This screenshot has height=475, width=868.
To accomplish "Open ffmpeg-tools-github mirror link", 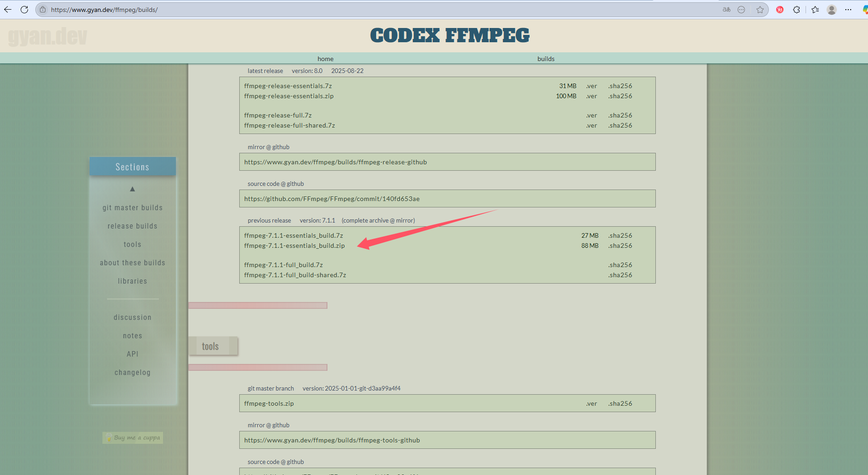I will [x=332, y=440].
